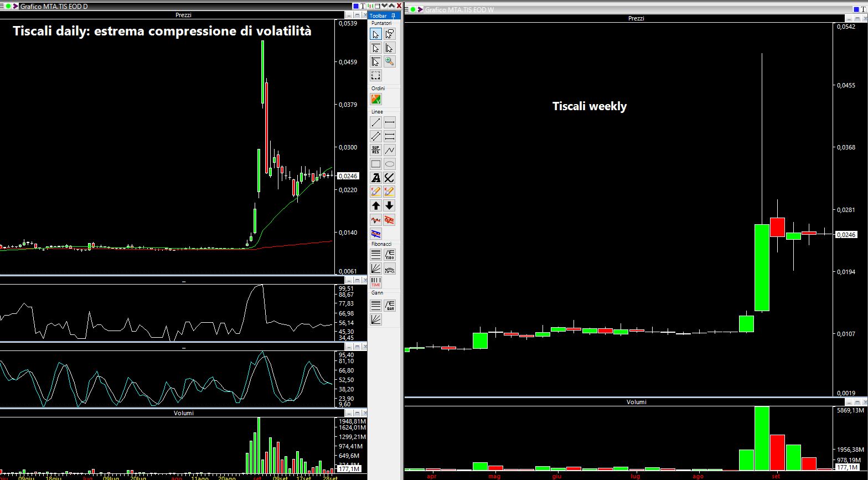
Task: Select the FIBO extension tool
Action: [x=390, y=255]
